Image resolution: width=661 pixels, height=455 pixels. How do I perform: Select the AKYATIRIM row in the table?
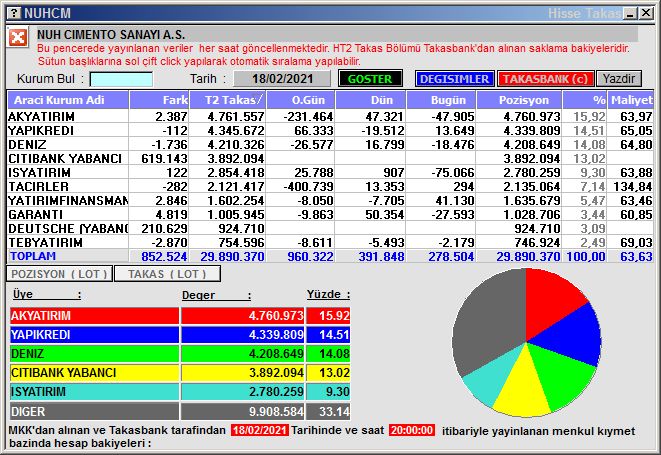tap(68, 117)
